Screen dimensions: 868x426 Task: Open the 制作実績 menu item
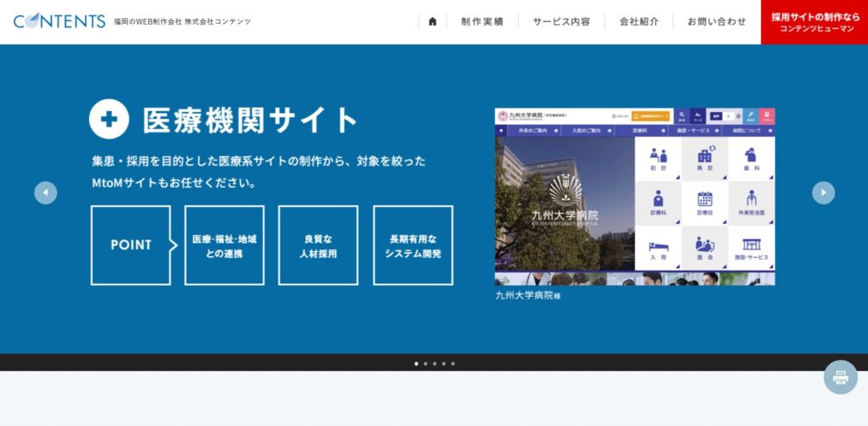482,21
